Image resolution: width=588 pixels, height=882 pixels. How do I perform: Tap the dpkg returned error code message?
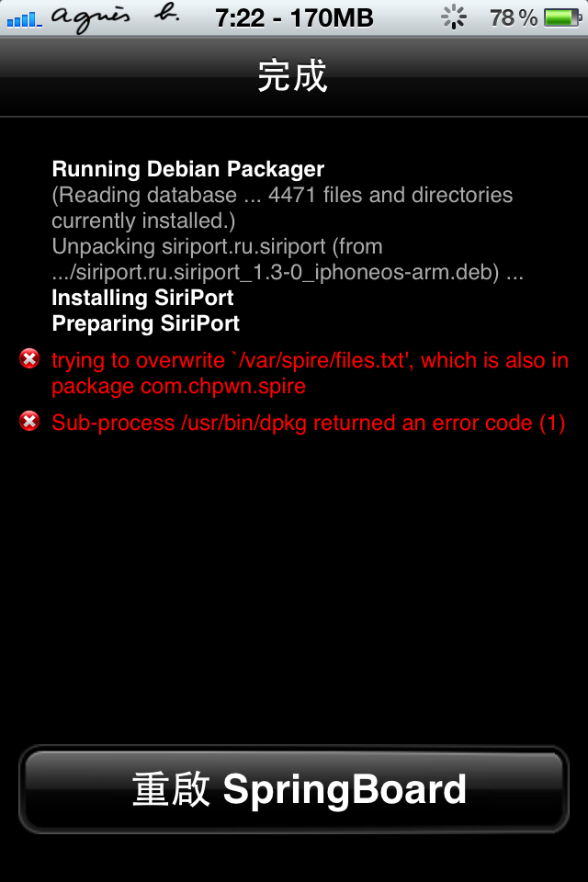coord(308,423)
